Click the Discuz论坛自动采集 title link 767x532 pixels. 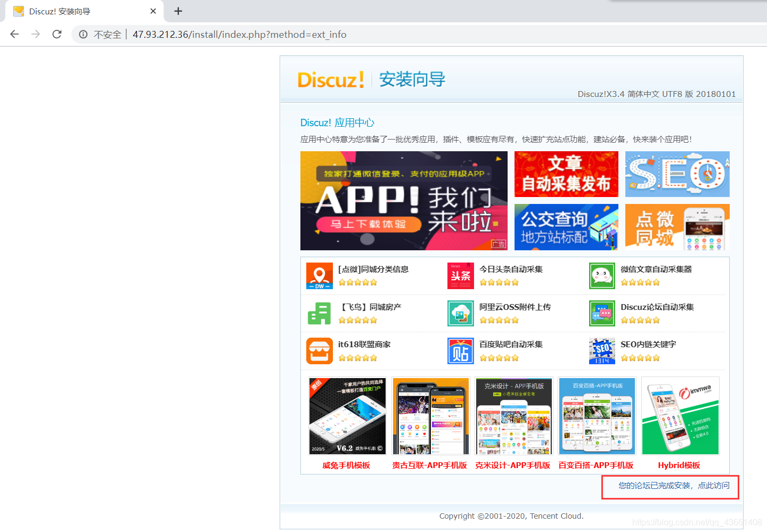pyautogui.click(x=657, y=307)
